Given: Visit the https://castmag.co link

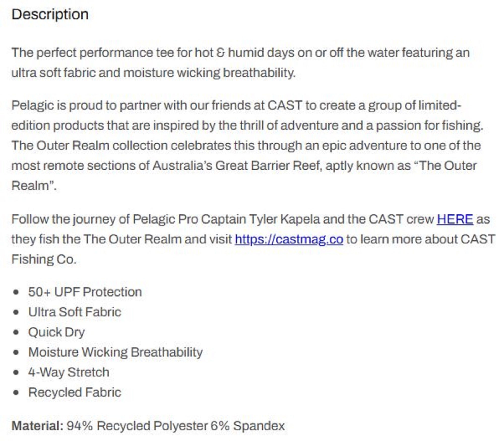Looking at the screenshot, I should point(289,239).
